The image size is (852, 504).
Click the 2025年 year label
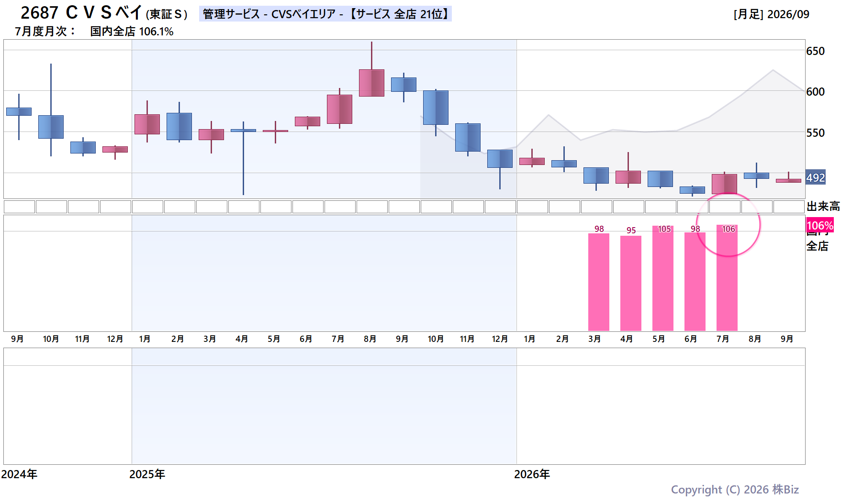(x=147, y=474)
